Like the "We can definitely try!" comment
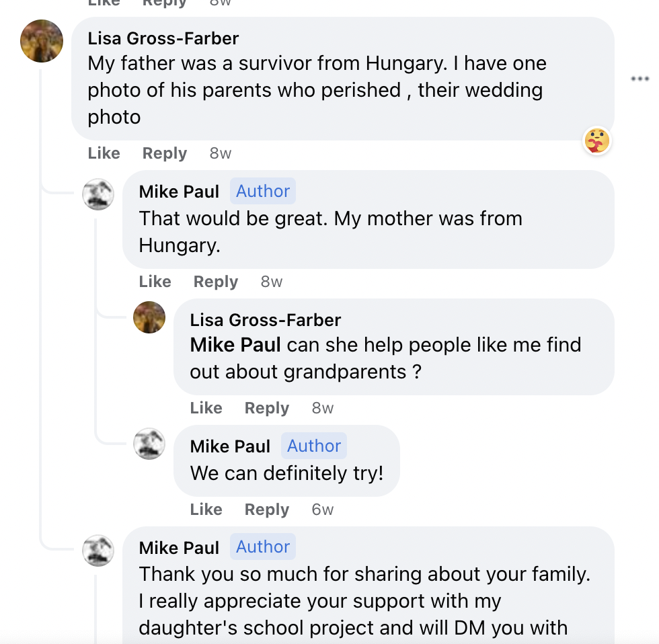The width and height of the screenshot is (659, 644). click(206, 510)
